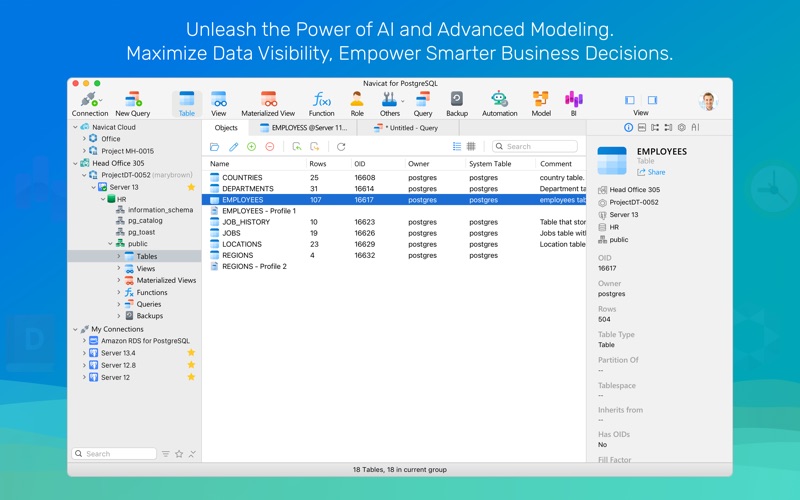Toggle the right information pane

652,100
